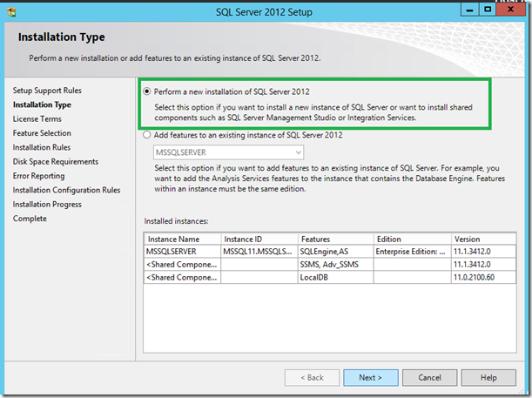The width and height of the screenshot is (532, 398).
Task: Select the Shared Components row with SSMS
Action: tap(330, 264)
